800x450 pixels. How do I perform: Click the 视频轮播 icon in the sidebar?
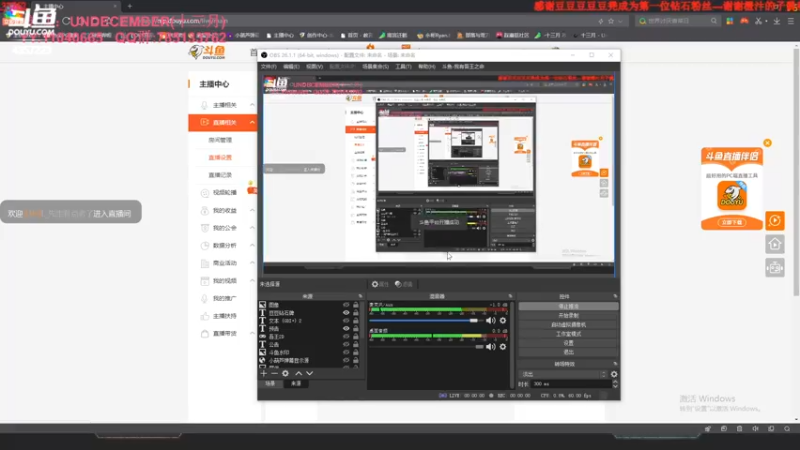point(205,193)
